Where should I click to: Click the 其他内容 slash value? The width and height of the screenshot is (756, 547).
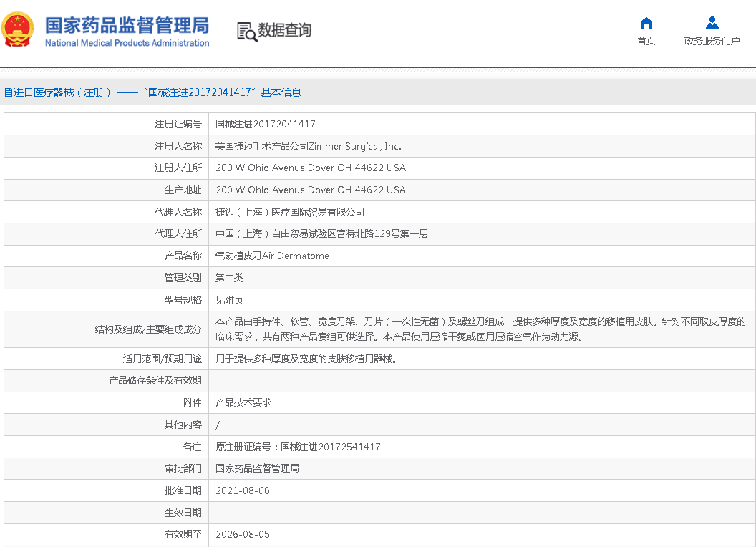[218, 425]
